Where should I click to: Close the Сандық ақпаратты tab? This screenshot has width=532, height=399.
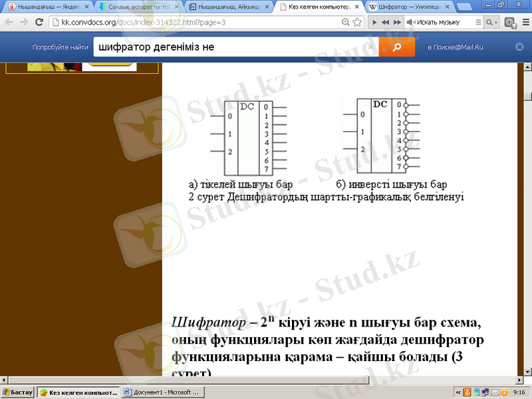coord(176,7)
